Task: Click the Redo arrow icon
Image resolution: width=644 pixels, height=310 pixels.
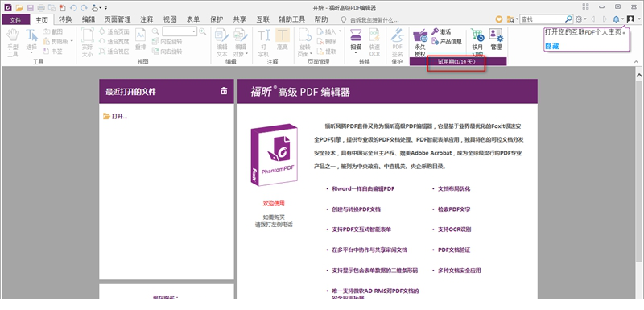Action: tap(84, 7)
